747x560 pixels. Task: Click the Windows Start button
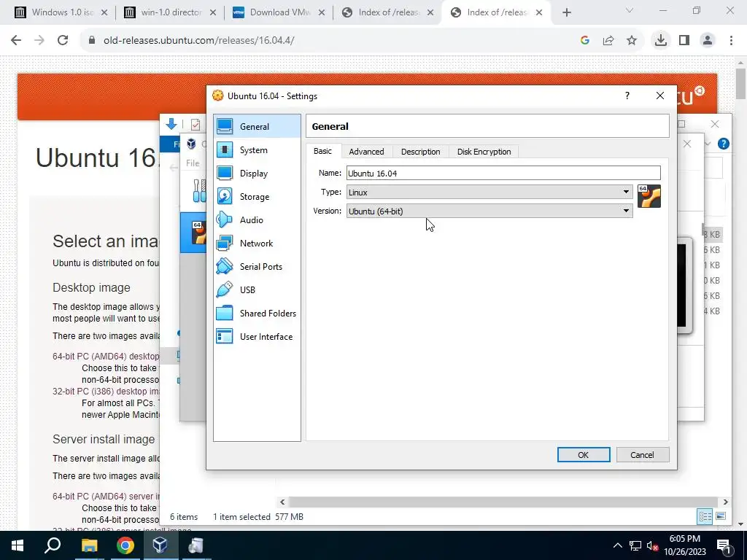point(18,545)
